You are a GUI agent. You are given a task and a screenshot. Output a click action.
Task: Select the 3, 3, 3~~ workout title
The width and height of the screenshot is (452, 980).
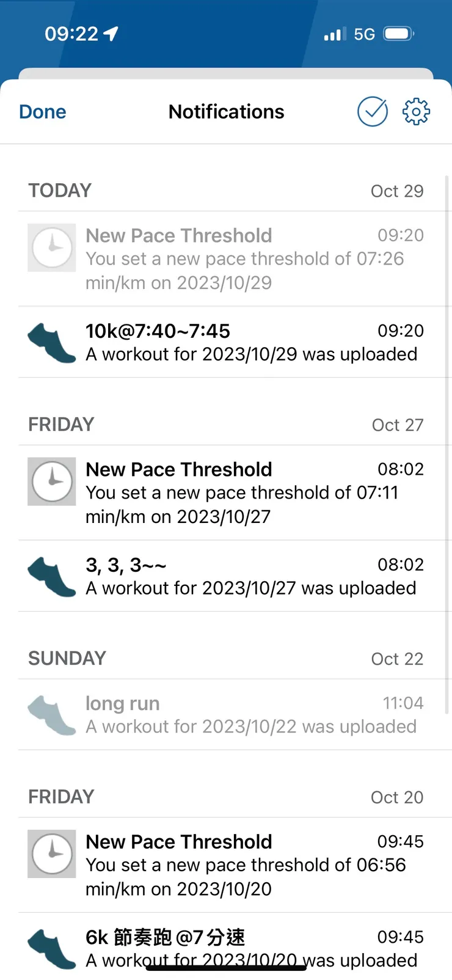[126, 565]
